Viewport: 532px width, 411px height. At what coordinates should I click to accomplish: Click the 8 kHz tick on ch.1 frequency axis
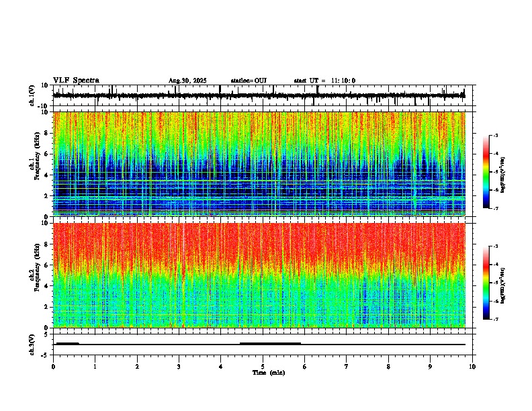[46, 133]
